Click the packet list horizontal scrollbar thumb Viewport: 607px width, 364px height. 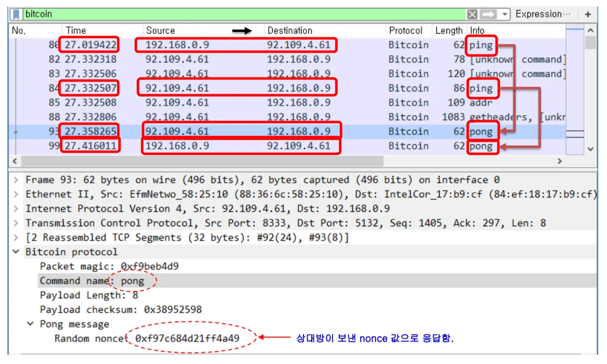202,161
